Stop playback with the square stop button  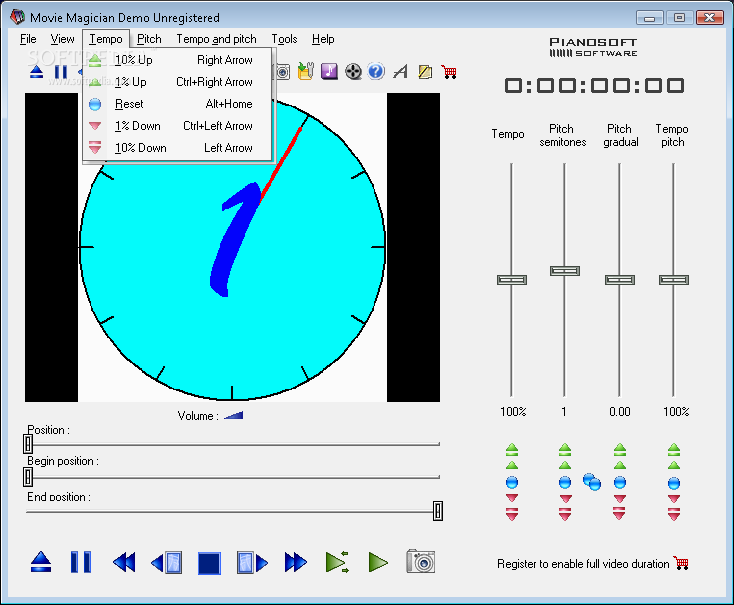208,563
